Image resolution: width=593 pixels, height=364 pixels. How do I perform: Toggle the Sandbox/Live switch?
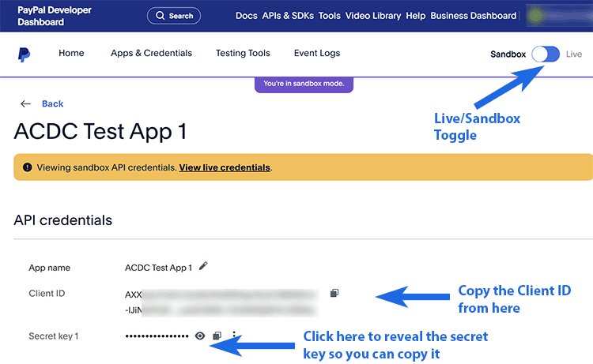[546, 54]
